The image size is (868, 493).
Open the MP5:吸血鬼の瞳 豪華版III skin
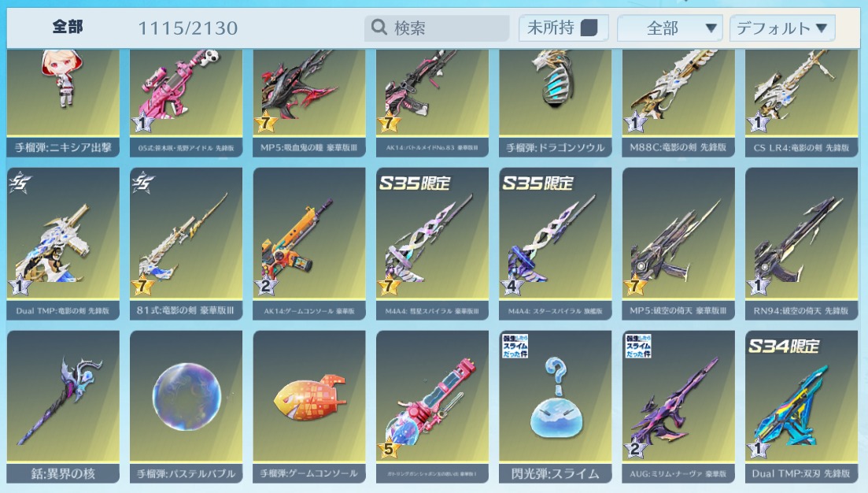[x=309, y=103]
